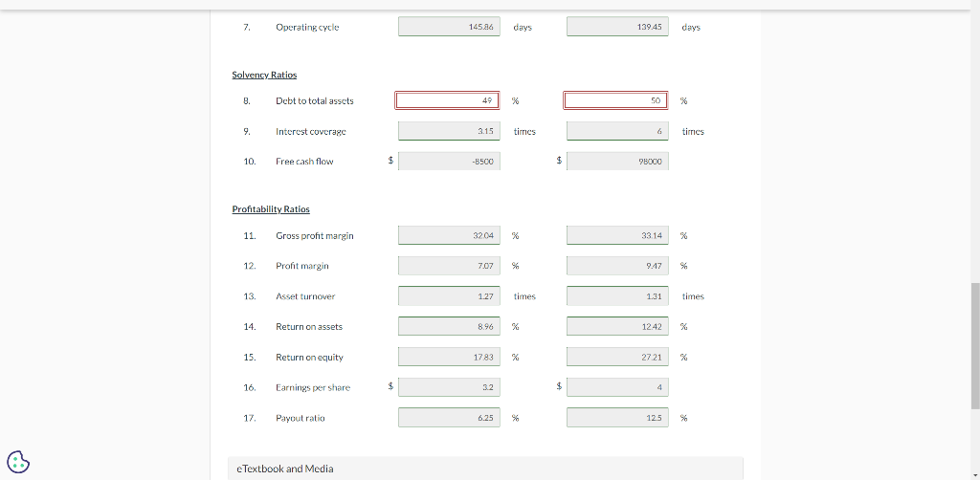Click the second Operating cycle field showing 139.45
This screenshot has height=480, width=980.
(617, 27)
